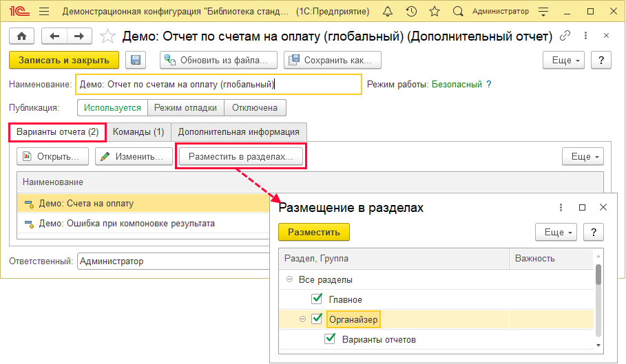Click into Наименование input field

pyautogui.click(x=218, y=85)
